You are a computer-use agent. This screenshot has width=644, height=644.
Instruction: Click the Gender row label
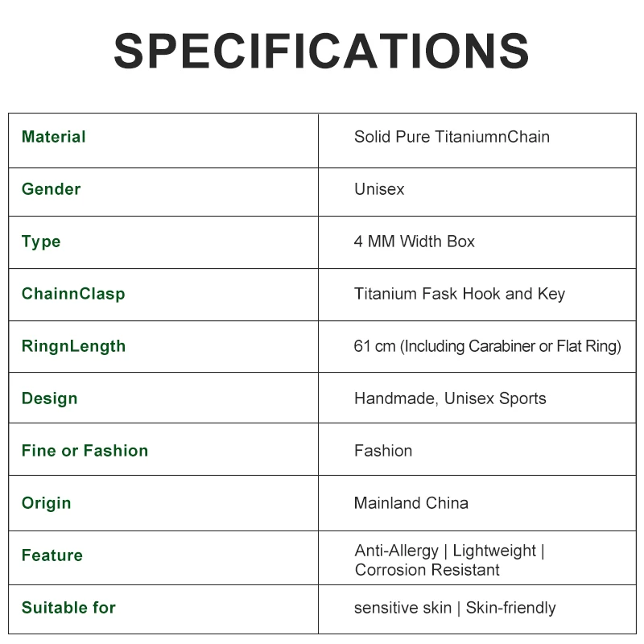tap(52, 189)
